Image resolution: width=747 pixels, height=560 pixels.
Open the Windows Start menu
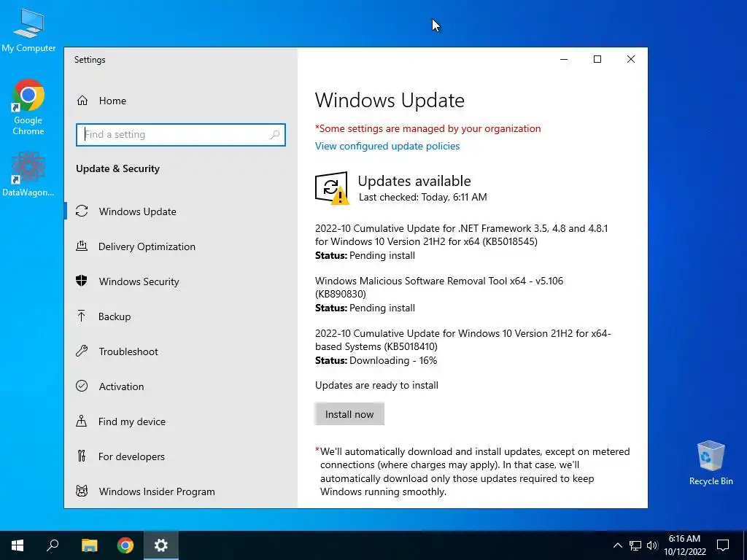point(18,545)
